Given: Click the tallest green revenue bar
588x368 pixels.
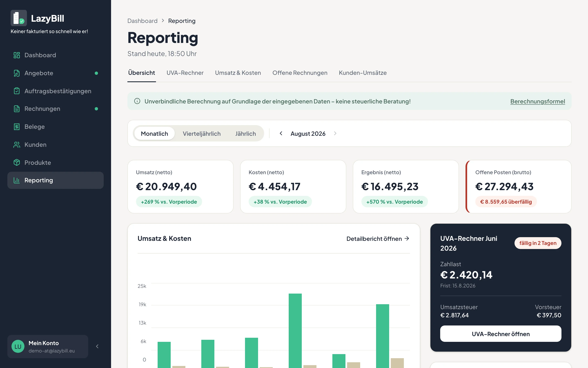Looking at the screenshot, I should (x=295, y=331).
